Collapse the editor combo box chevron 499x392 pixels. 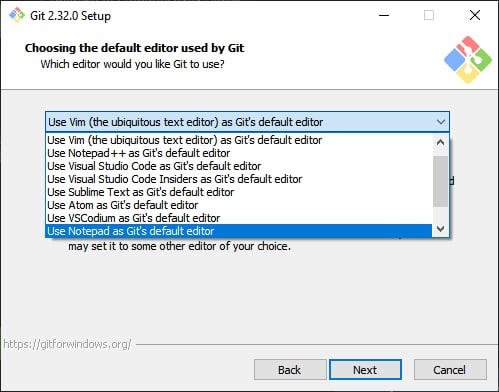pyautogui.click(x=441, y=122)
